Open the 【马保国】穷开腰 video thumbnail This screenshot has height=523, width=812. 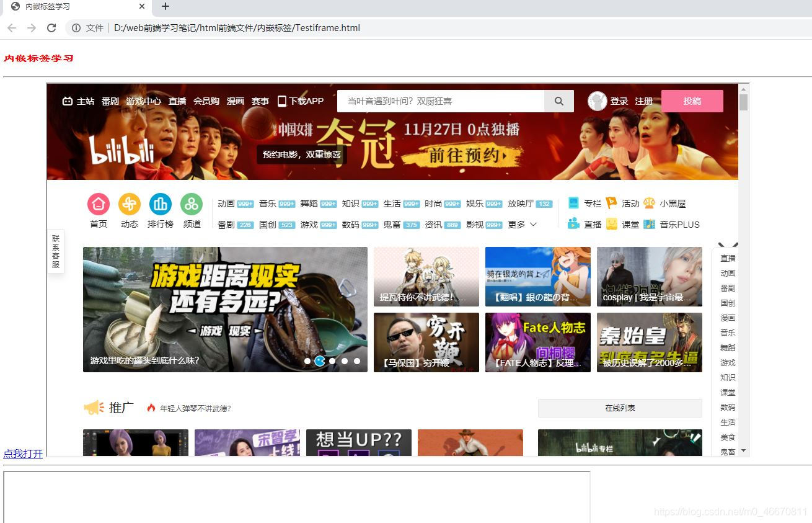[426, 342]
